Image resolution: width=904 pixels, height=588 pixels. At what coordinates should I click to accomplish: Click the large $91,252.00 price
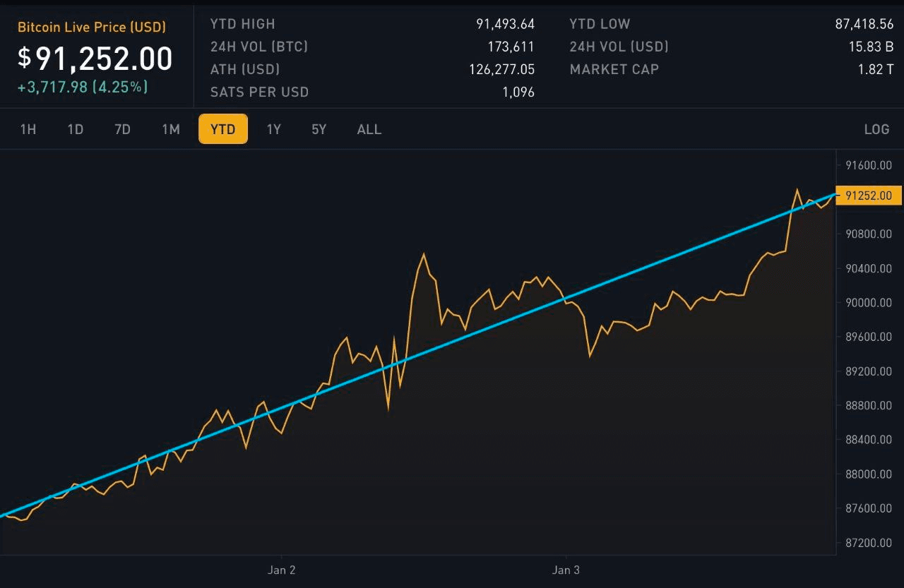click(x=95, y=59)
